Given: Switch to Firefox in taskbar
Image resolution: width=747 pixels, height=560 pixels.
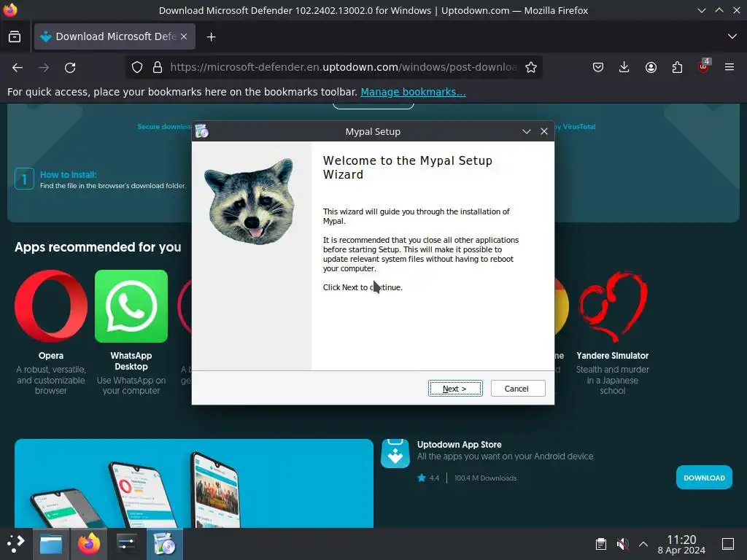Looking at the screenshot, I should pos(89,544).
